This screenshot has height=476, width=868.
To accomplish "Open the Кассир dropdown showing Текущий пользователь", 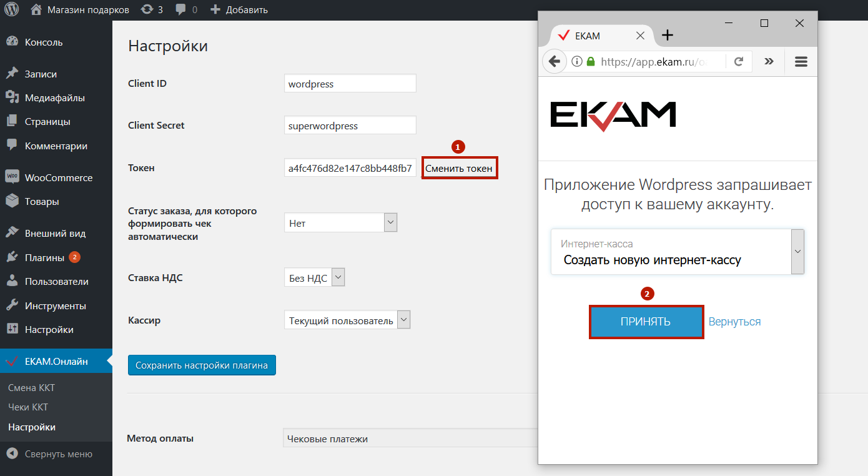I will pos(347,320).
